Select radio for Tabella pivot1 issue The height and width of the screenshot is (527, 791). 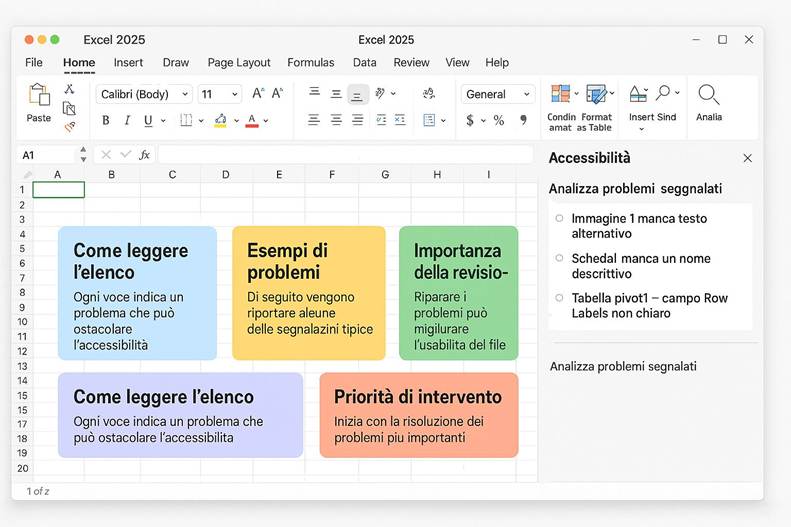[559, 298]
